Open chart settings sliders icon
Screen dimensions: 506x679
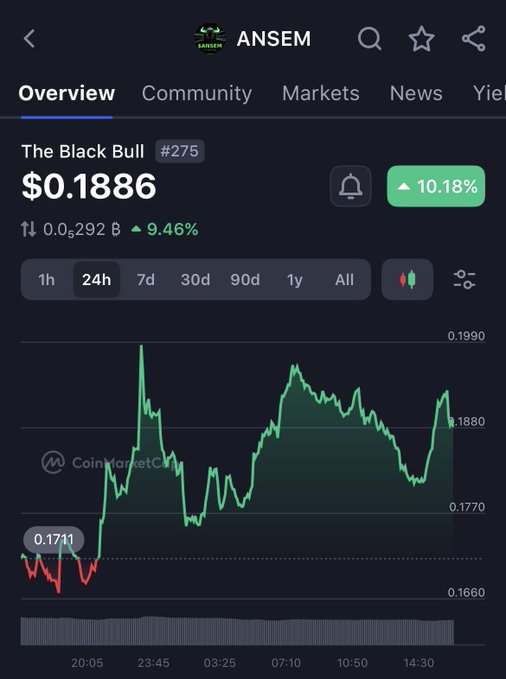(464, 279)
